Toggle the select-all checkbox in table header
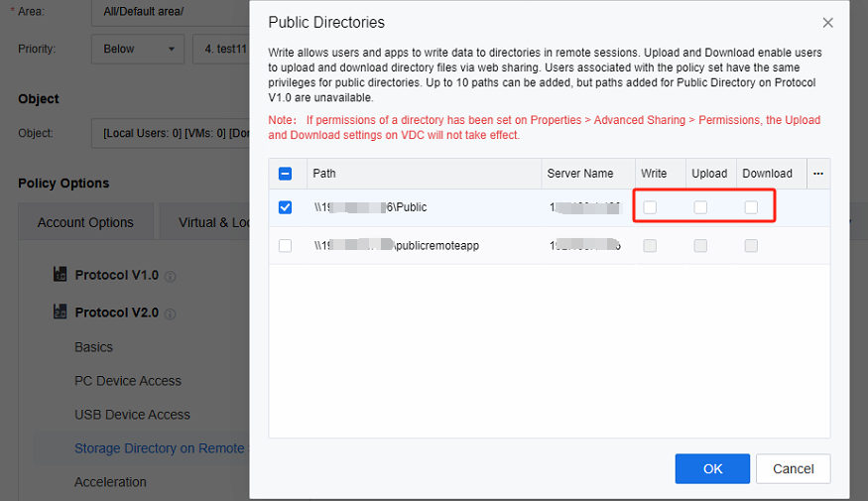The image size is (868, 501). click(x=285, y=174)
